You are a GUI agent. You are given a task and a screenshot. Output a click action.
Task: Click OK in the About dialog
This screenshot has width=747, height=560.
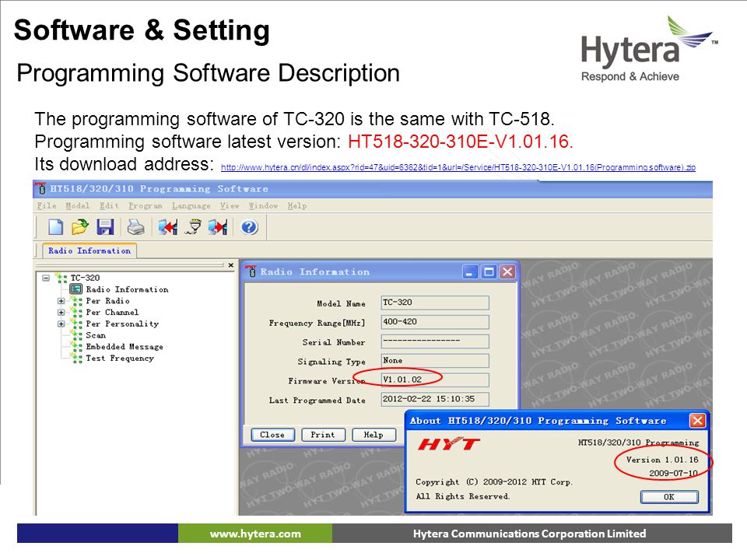669,497
